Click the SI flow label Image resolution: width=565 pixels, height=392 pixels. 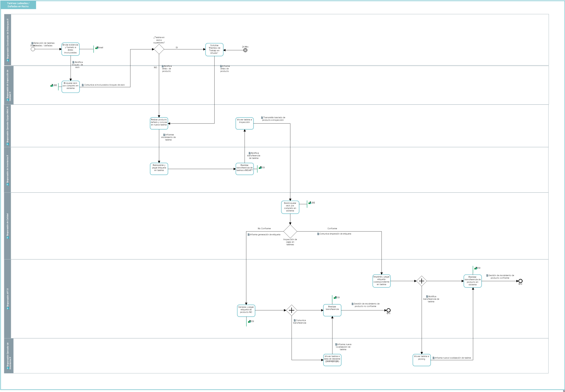point(176,48)
